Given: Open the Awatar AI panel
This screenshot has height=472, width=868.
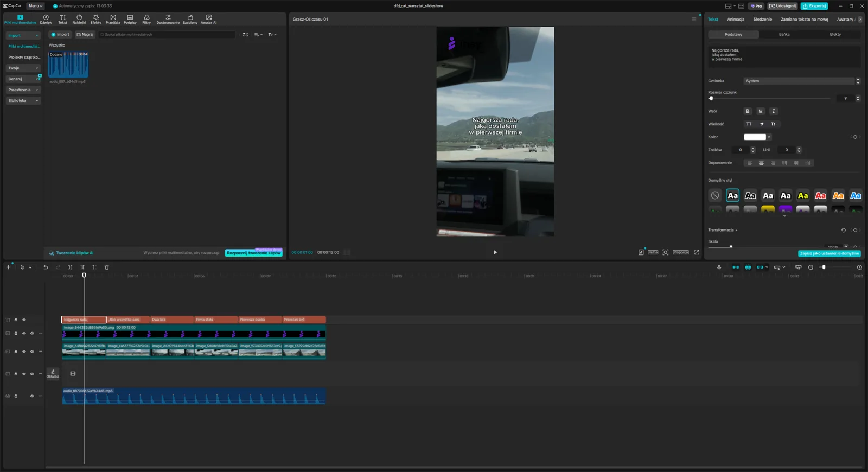Looking at the screenshot, I should click(x=209, y=20).
